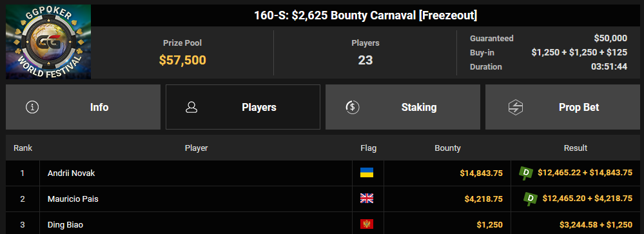Click the Montenegro flag for Ding Biao
Screen dimensions: 644x234
tap(367, 224)
